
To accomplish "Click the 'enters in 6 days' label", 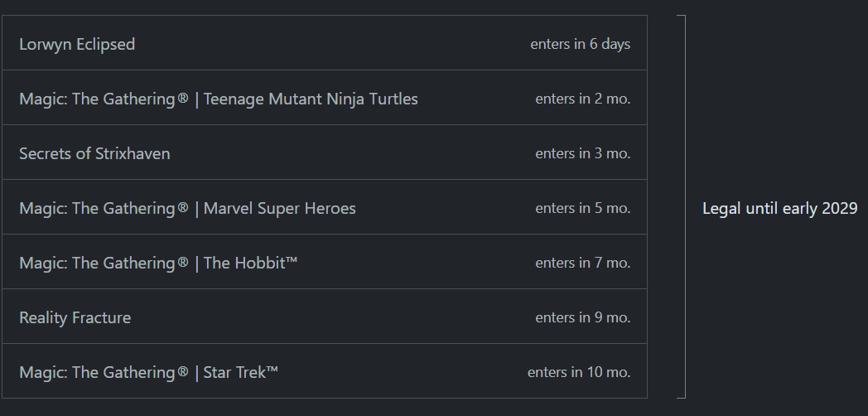I will coord(580,44).
